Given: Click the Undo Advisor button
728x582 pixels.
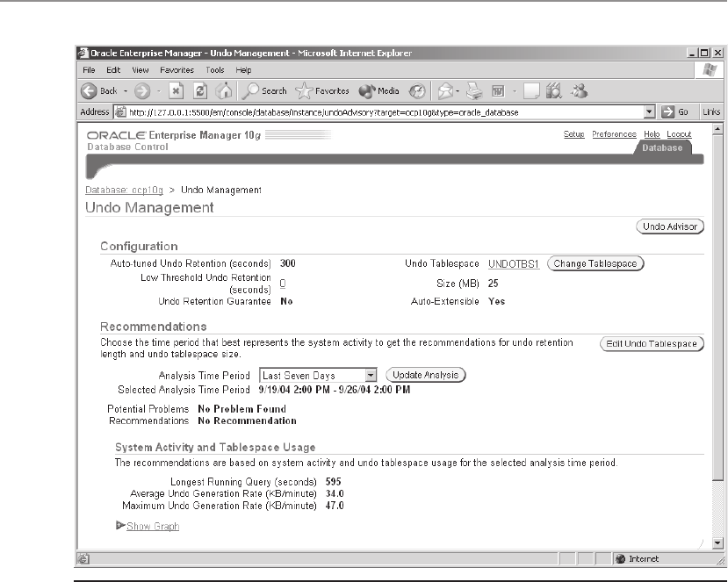Looking at the screenshot, I should click(x=670, y=226).
